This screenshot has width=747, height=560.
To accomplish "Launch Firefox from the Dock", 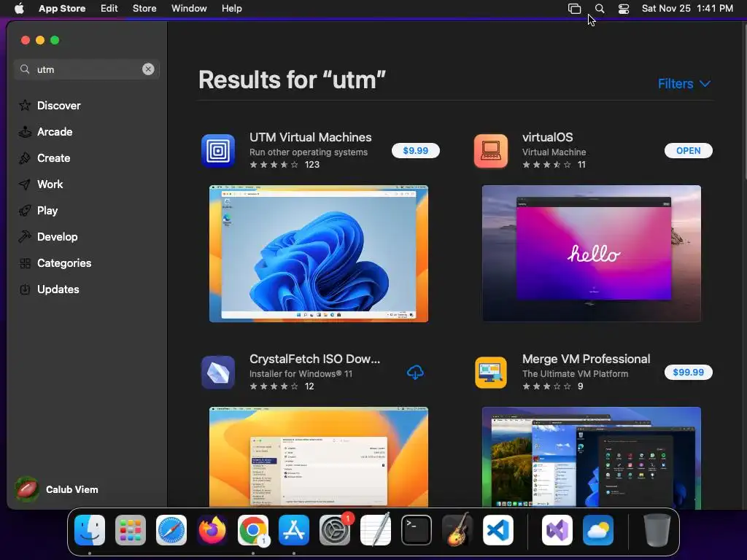I will point(212,530).
